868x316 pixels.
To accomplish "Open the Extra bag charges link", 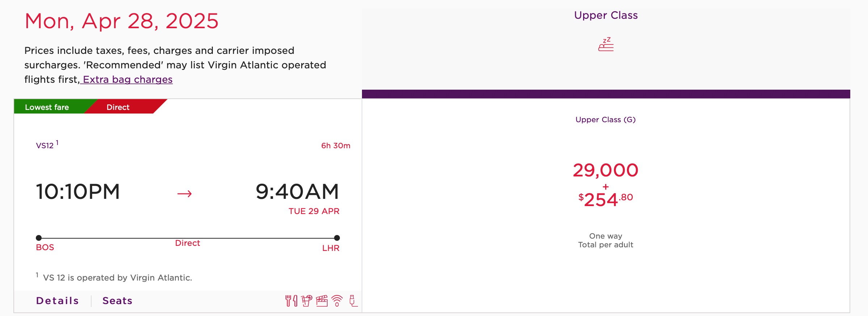I will pyautogui.click(x=127, y=79).
